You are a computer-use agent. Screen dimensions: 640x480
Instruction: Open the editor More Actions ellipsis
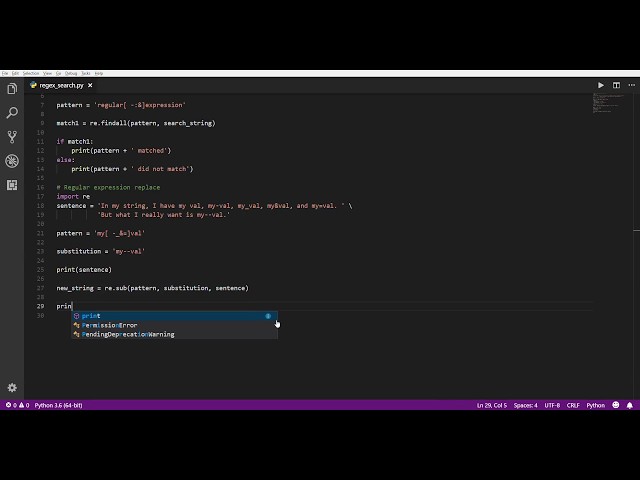(632, 85)
